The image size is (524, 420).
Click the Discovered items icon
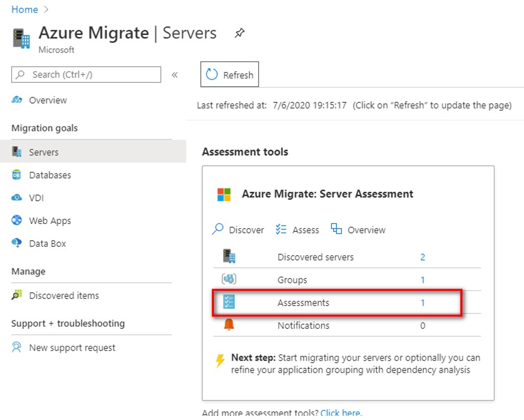click(x=17, y=295)
